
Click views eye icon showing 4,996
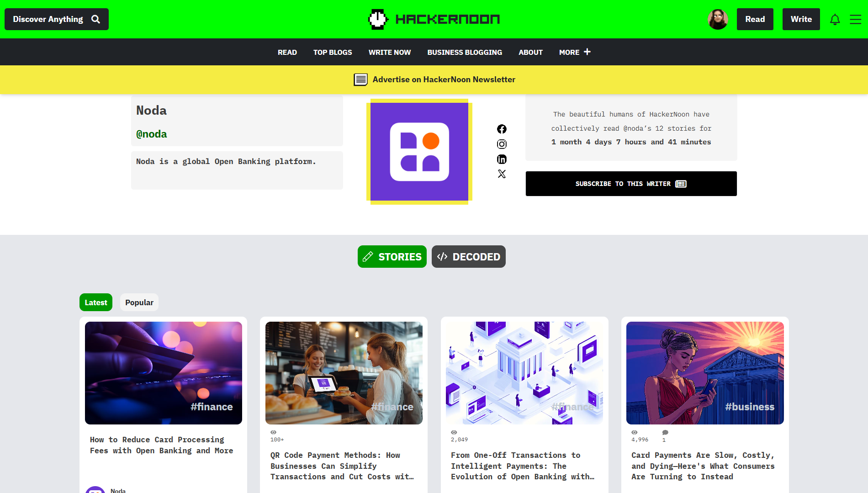[634, 432]
